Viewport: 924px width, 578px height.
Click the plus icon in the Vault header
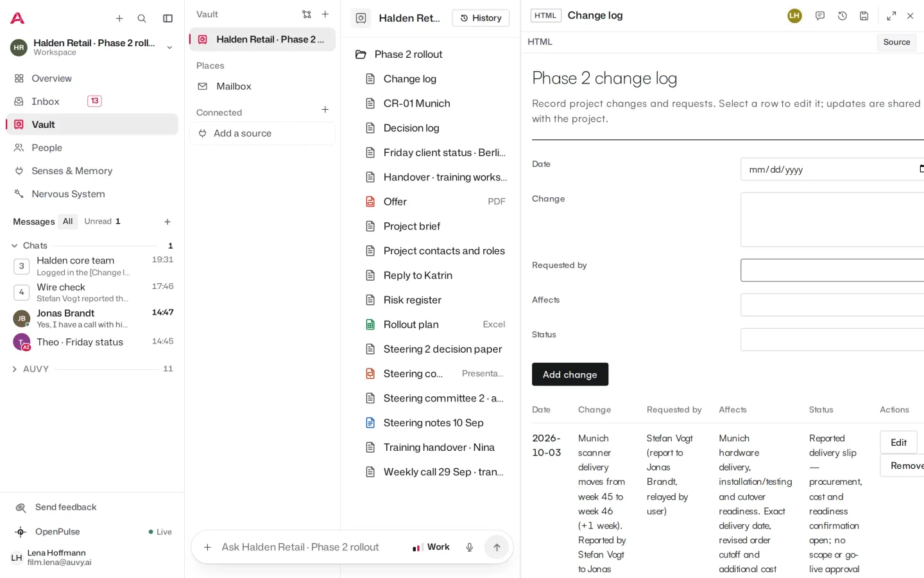coord(325,14)
